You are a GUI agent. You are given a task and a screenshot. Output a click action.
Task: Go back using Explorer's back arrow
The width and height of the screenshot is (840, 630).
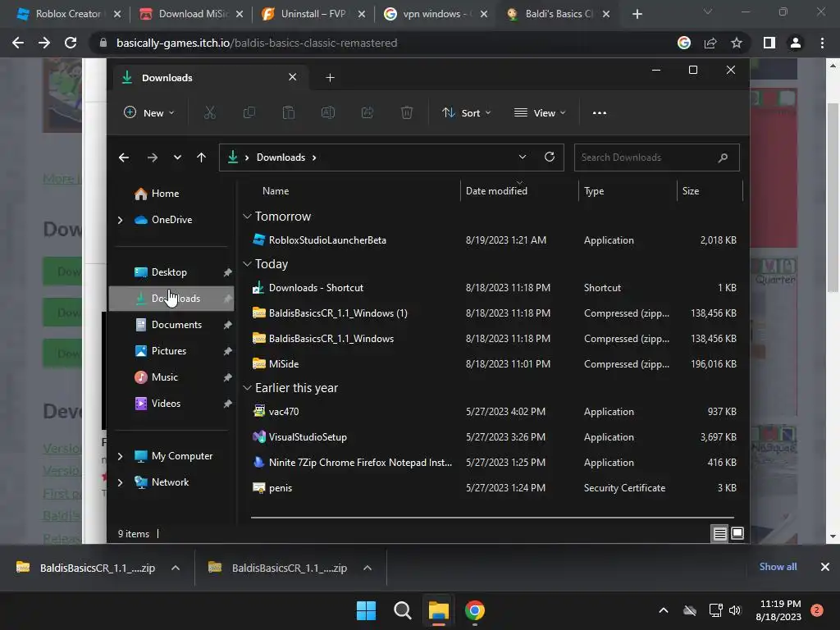tap(124, 157)
